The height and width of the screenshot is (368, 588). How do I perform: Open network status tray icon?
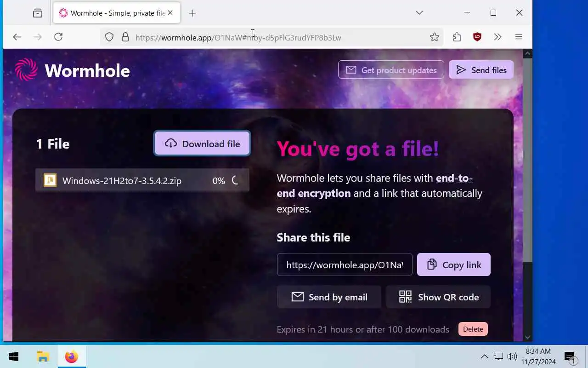coord(498,356)
